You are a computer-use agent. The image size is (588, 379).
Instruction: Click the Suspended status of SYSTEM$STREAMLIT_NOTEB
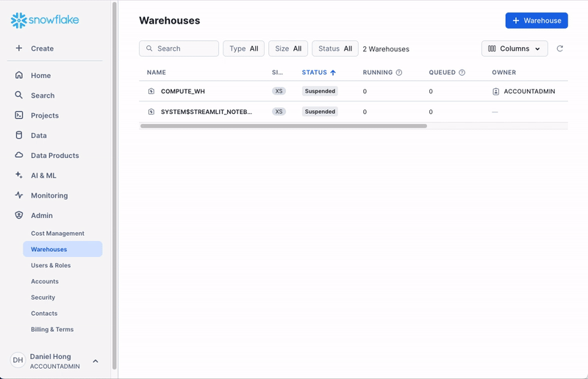[x=320, y=112]
